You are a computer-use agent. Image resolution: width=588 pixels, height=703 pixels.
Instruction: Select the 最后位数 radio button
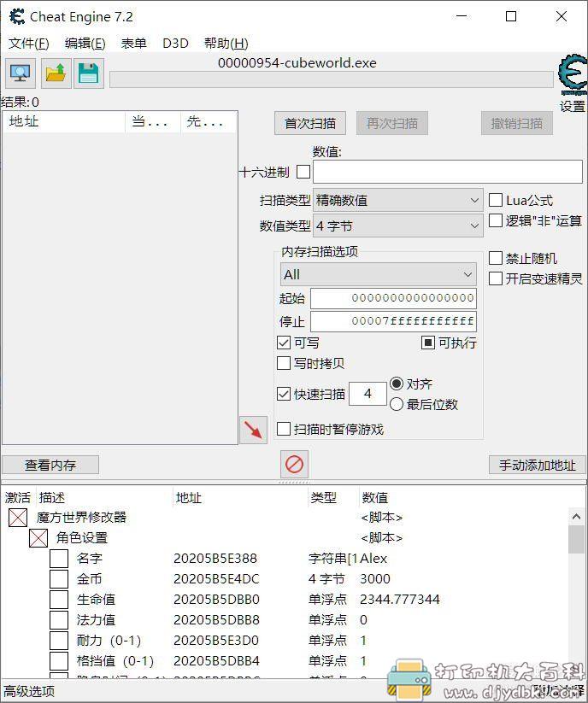point(397,404)
